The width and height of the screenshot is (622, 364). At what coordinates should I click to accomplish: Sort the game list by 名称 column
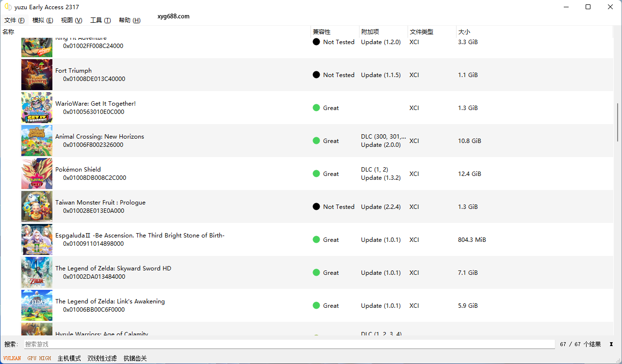tap(155, 32)
